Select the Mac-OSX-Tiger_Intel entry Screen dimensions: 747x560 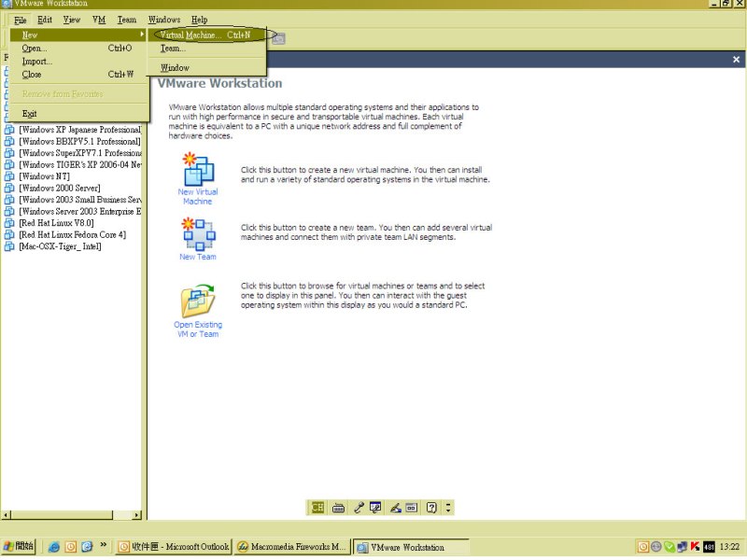[60, 246]
